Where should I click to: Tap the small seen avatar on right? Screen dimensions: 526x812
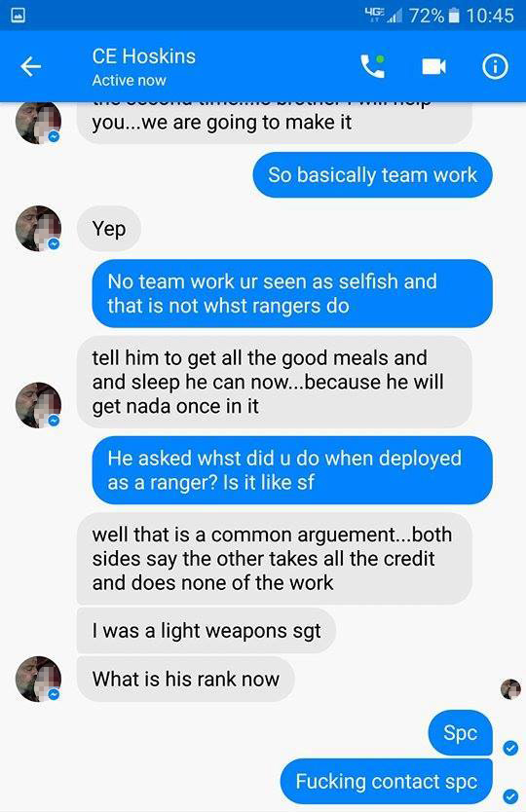tap(510, 689)
